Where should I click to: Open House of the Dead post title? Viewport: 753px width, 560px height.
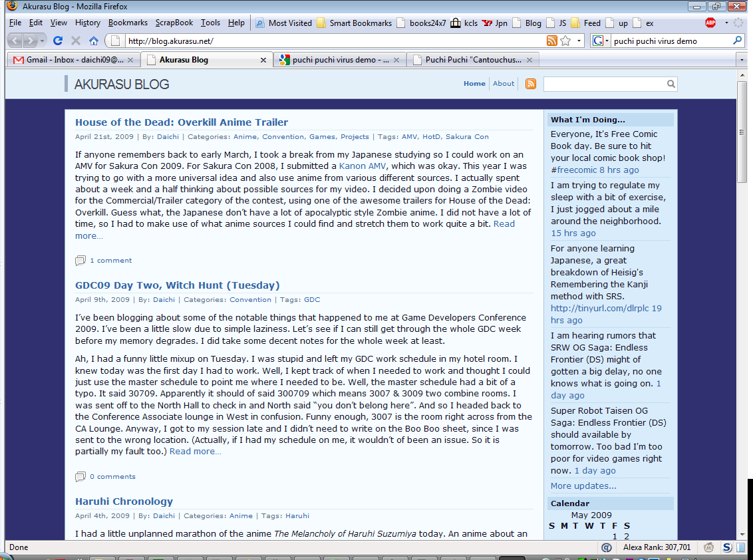point(182,122)
